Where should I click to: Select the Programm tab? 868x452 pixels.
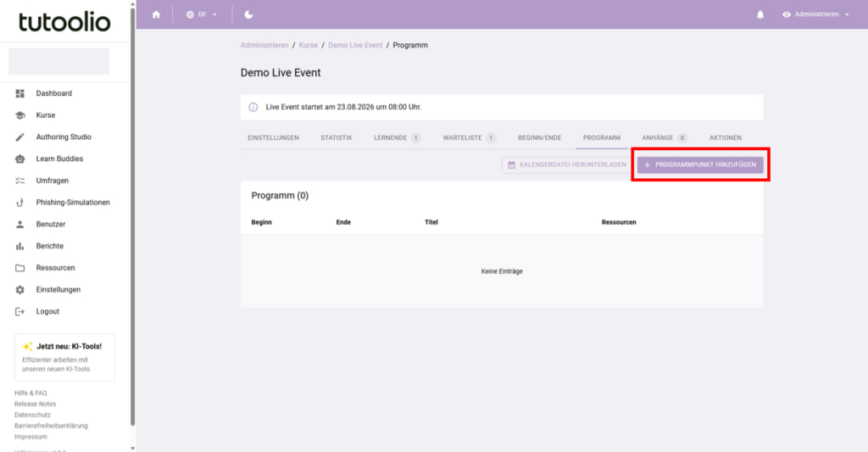pos(602,138)
